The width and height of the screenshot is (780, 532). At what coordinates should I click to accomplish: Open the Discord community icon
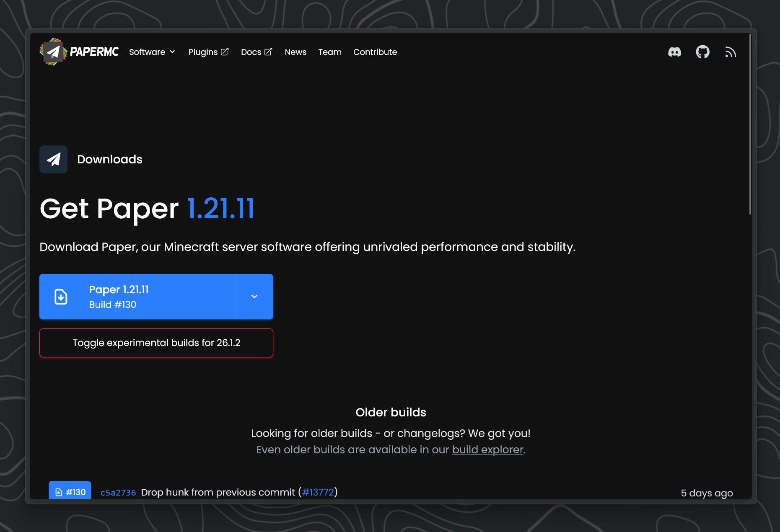pyautogui.click(x=675, y=52)
